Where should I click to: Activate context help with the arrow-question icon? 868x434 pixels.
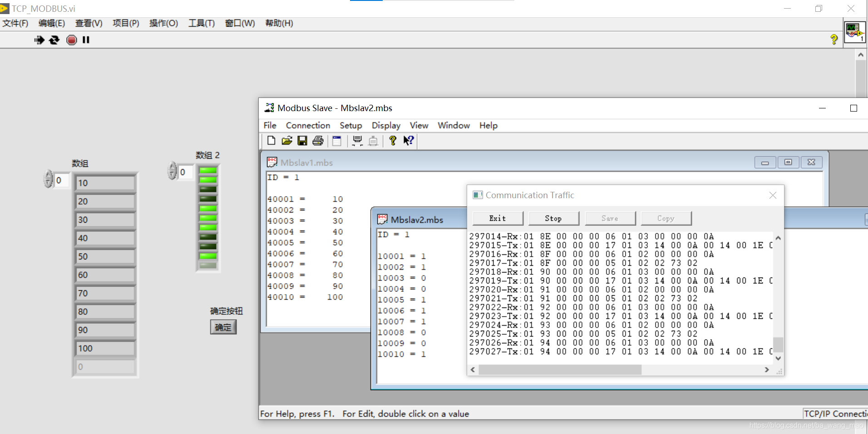coord(408,141)
